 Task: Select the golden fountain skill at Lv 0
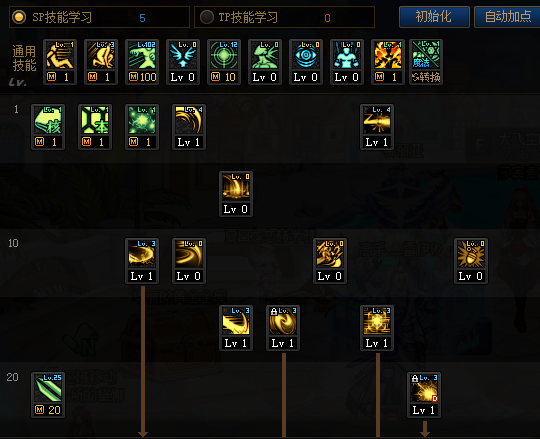[x=236, y=194]
